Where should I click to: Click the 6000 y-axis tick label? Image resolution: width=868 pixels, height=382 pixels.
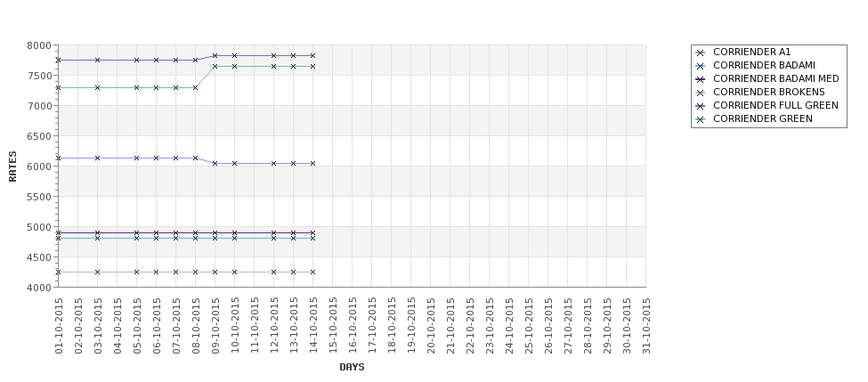[x=39, y=167]
